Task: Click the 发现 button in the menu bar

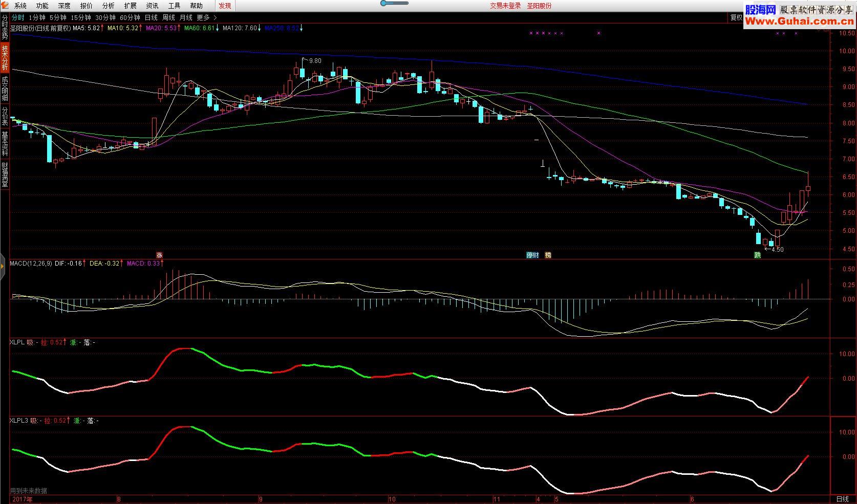Action: pyautogui.click(x=225, y=6)
